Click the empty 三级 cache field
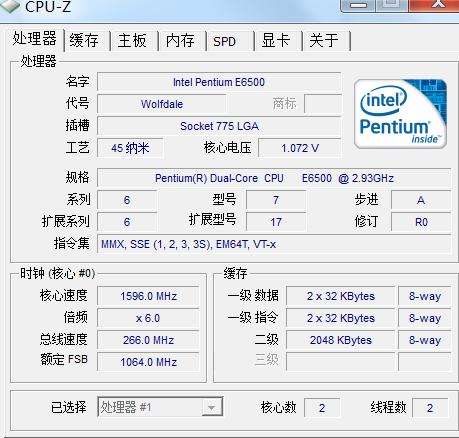The image size is (459, 438). (x=341, y=362)
